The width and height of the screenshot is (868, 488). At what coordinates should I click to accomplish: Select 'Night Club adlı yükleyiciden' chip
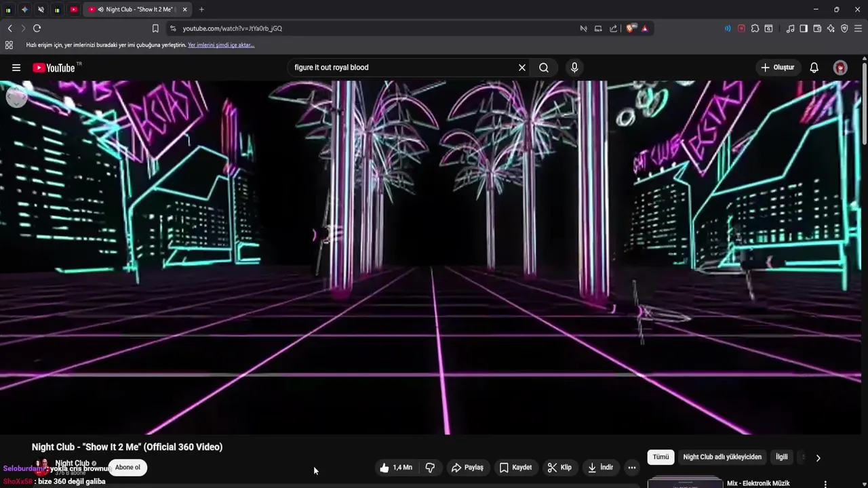pos(722,457)
